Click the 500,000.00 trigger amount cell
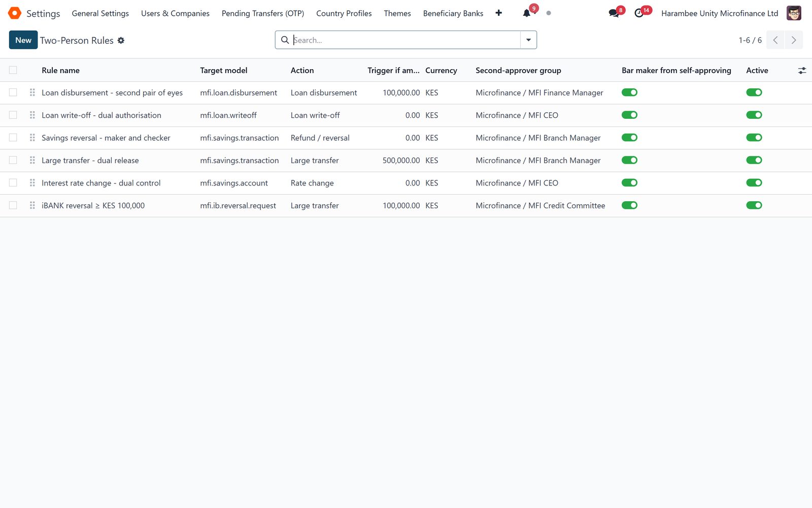The width and height of the screenshot is (812, 508). point(401,161)
